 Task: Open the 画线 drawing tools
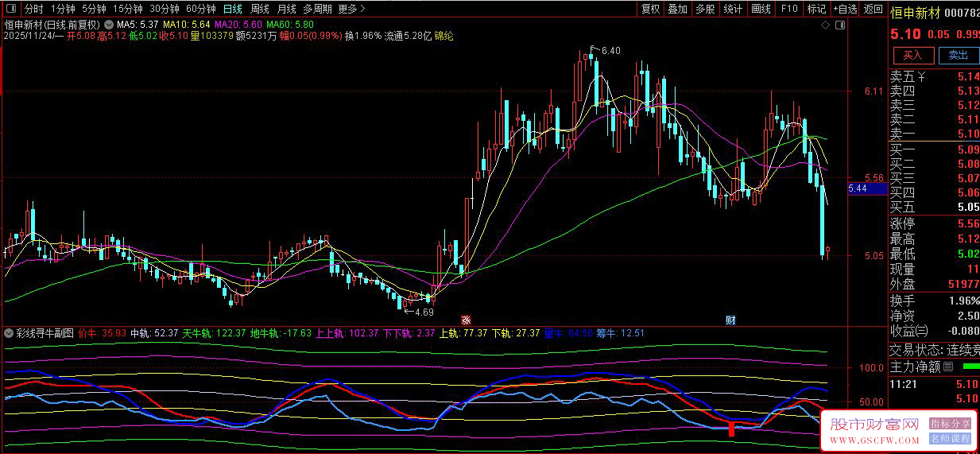click(x=761, y=10)
